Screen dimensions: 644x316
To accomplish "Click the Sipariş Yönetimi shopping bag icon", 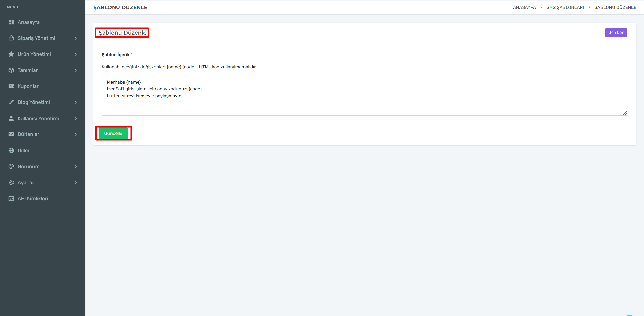I will (11, 38).
